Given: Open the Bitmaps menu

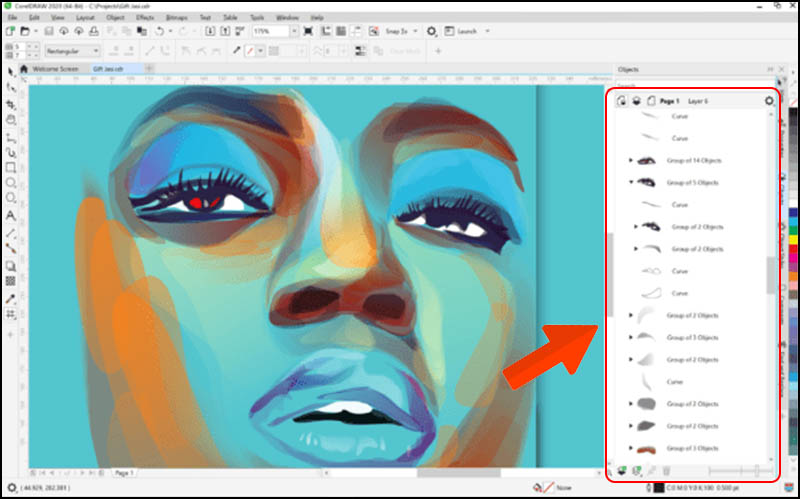Looking at the screenshot, I should (x=177, y=17).
